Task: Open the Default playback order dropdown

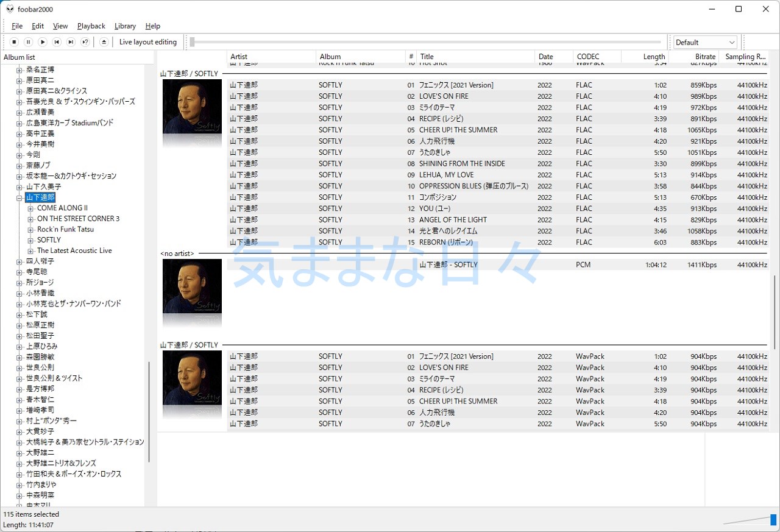Action: point(705,42)
